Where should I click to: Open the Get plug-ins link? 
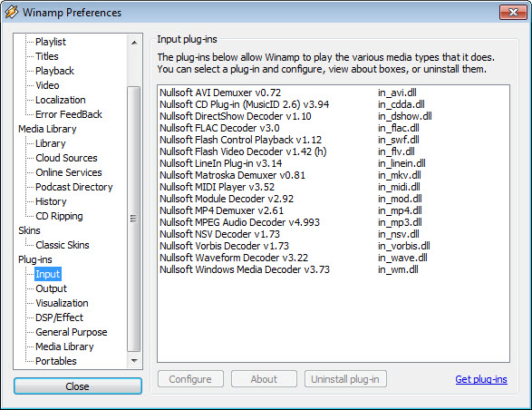481,379
